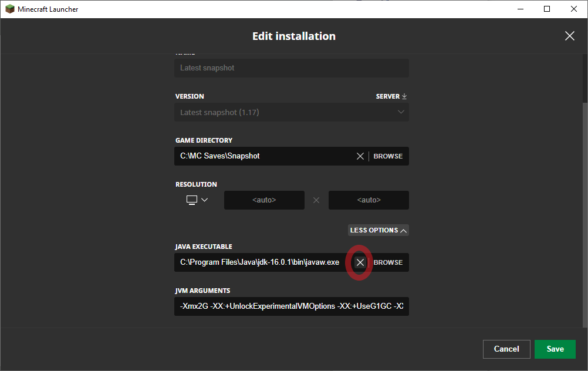
Task: Save the installation changes
Action: [555, 349]
